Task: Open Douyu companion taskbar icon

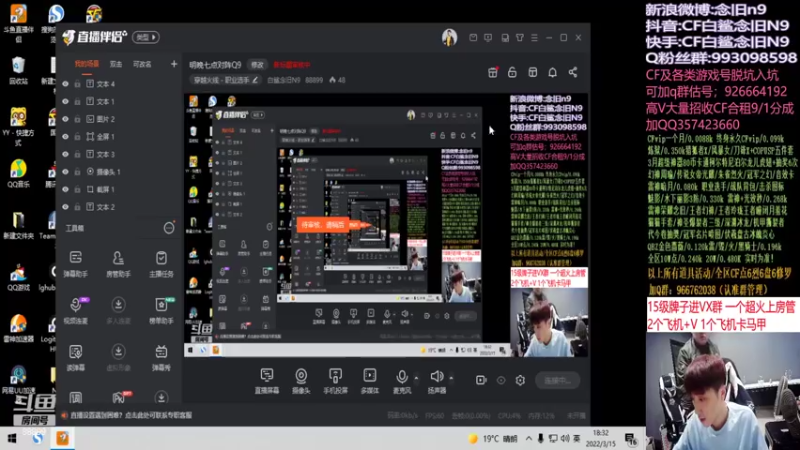Action: [62, 438]
